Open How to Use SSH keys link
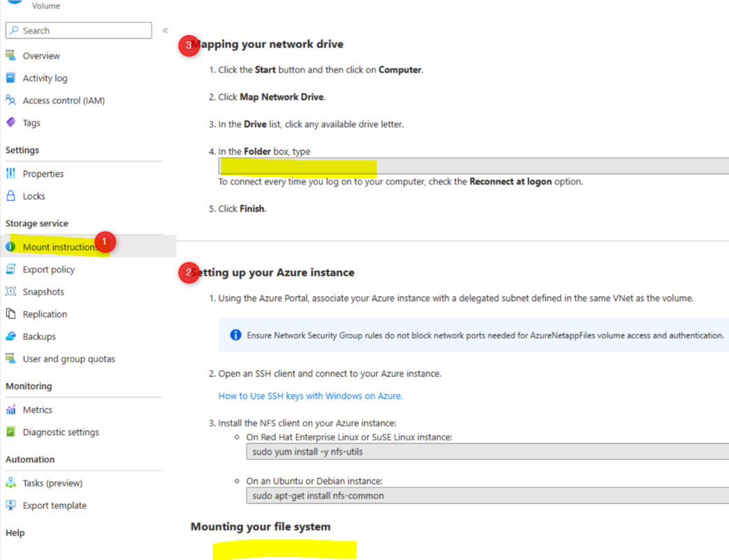729x560 pixels. (311, 395)
